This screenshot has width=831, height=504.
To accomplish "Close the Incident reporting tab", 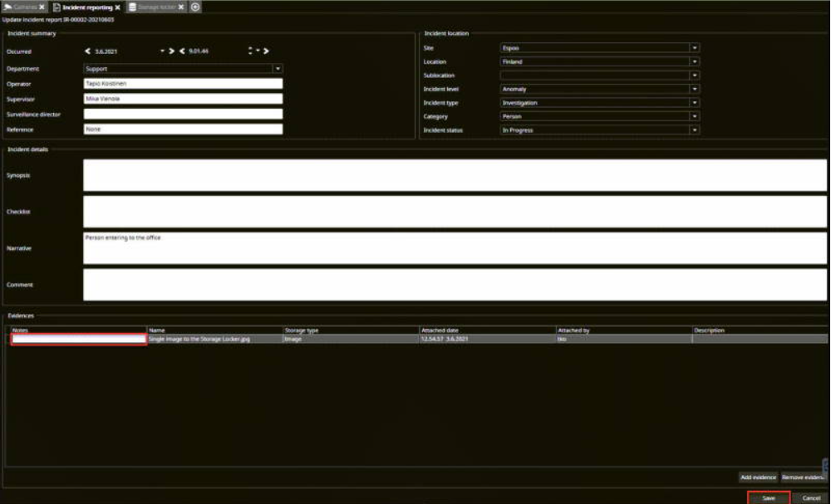I will (118, 7).
